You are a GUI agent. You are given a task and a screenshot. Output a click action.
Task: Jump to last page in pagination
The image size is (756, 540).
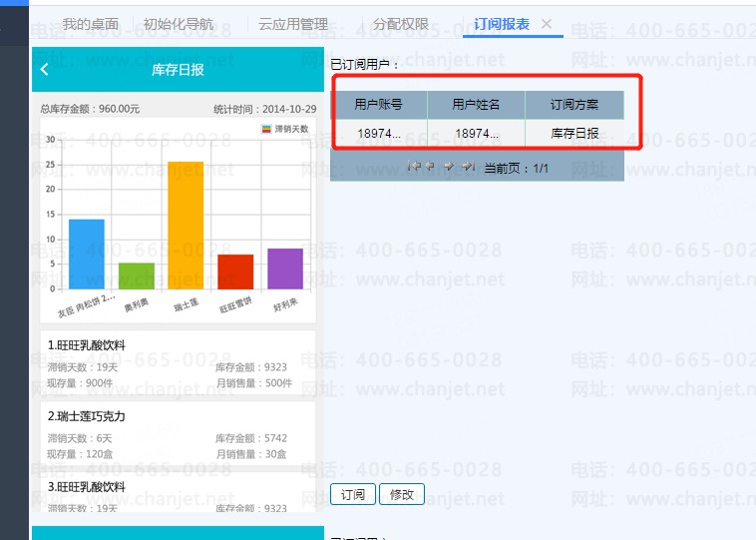(x=467, y=167)
